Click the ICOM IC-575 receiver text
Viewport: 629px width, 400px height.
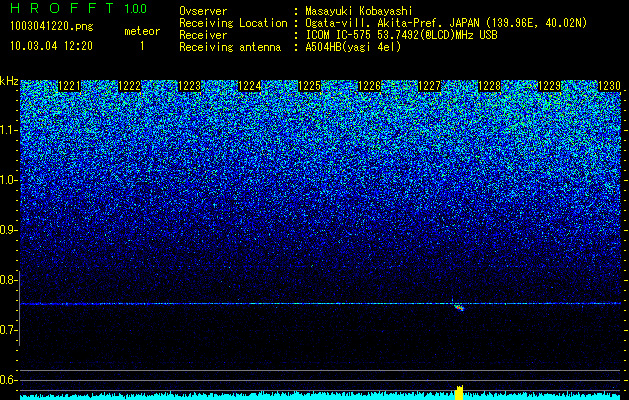[x=401, y=35]
